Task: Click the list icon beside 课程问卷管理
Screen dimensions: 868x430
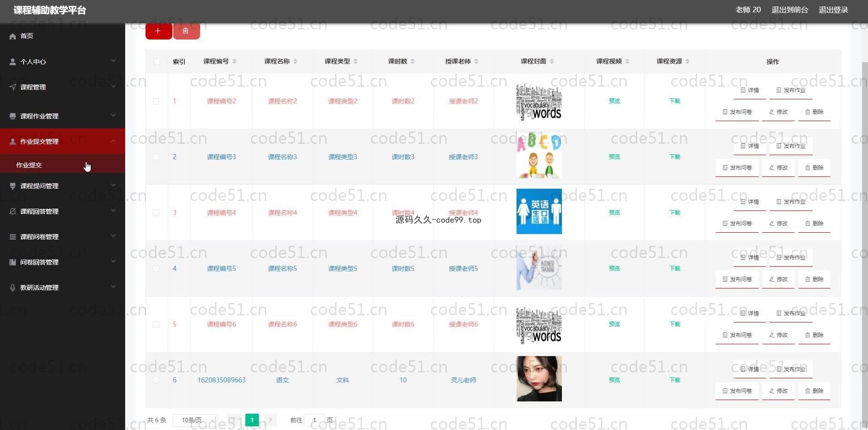Action: pos(13,237)
